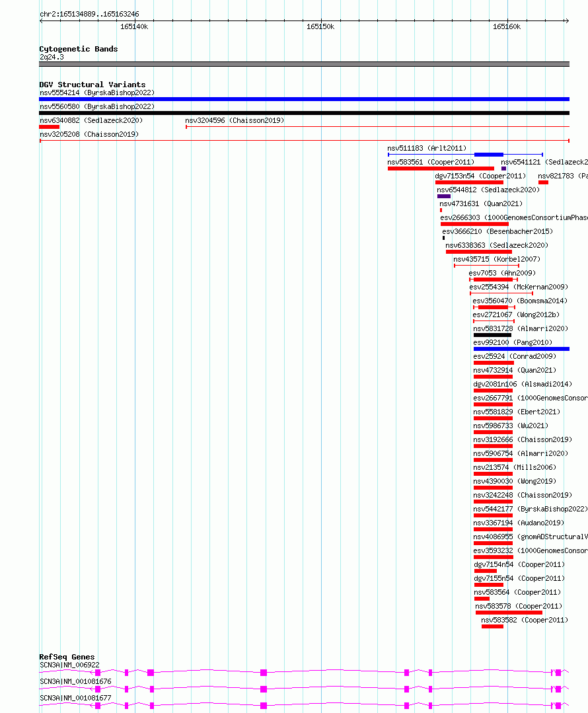Open esv2667791 variant label

coord(531,398)
